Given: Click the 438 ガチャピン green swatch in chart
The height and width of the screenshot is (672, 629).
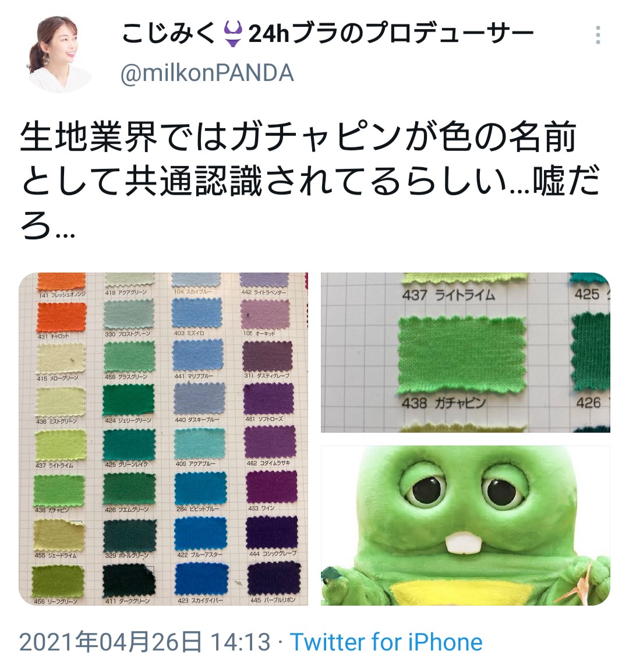Looking at the screenshot, I should tap(59, 491).
